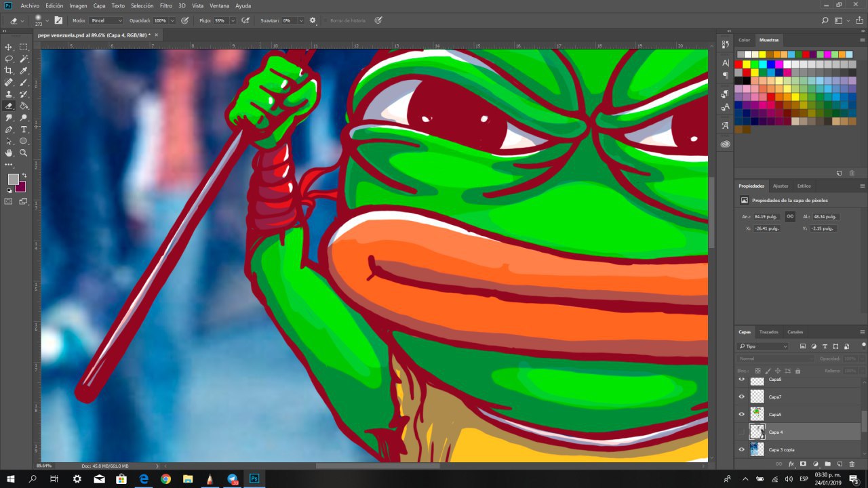Open the tool preset picker arrow
Image resolution: width=868 pixels, height=488 pixels.
(x=22, y=21)
